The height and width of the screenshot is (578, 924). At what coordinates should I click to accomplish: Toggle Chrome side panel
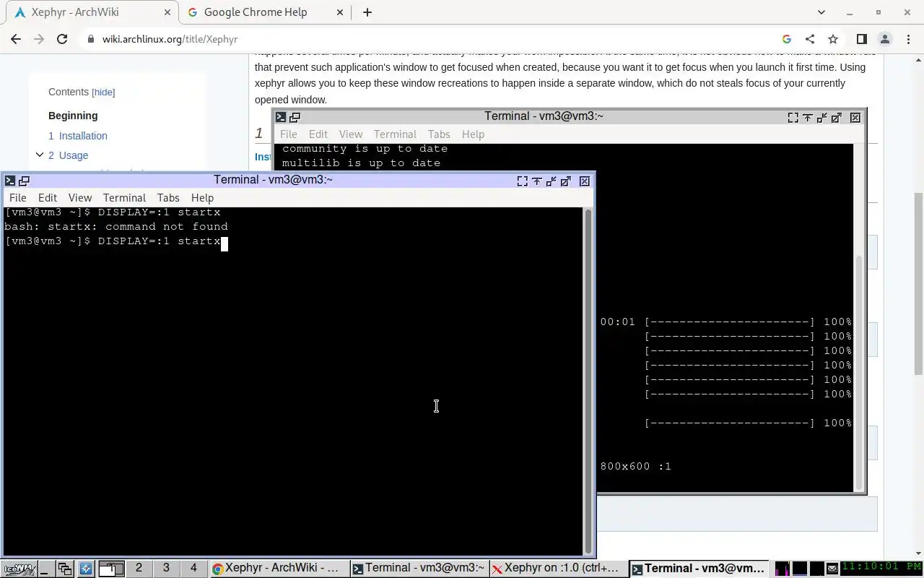tap(861, 39)
